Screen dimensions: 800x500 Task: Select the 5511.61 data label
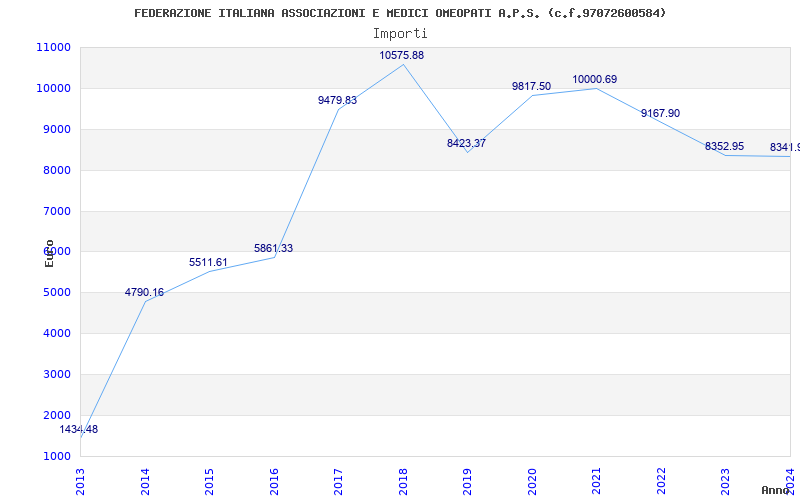[208, 262]
